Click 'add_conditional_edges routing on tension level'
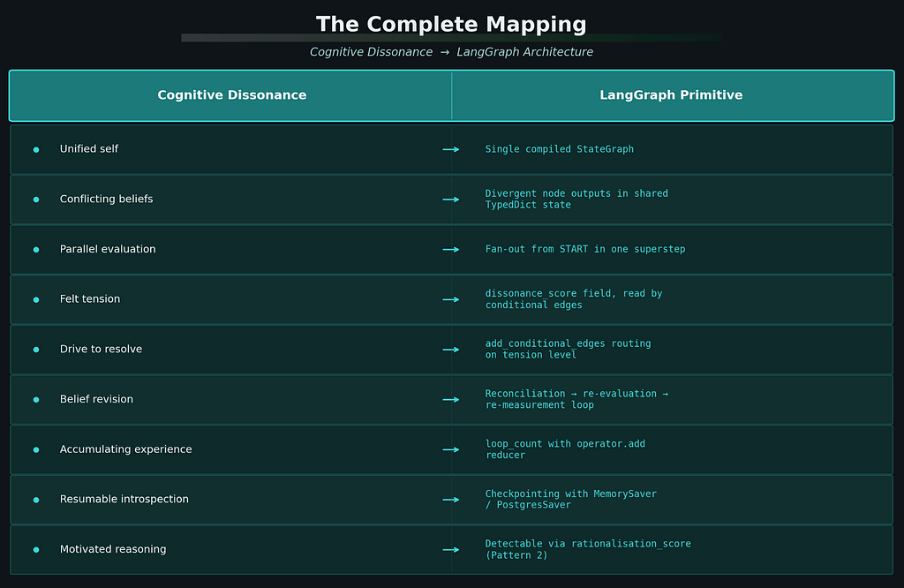Viewport: 904px width, 588px height. 568,349
